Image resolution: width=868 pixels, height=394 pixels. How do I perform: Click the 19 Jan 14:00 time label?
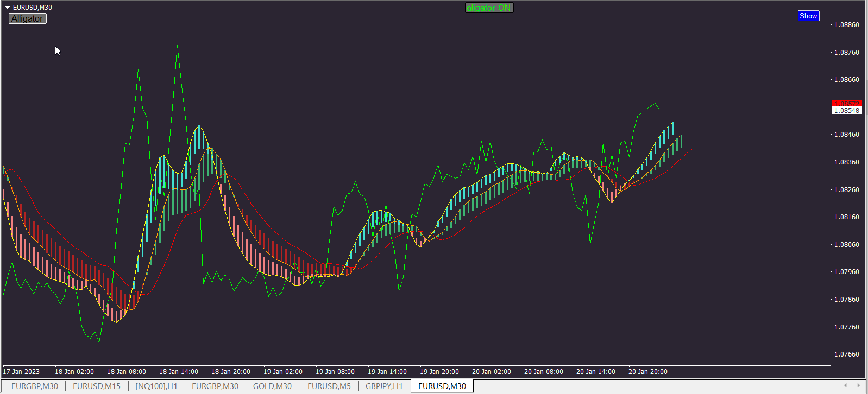(387, 372)
